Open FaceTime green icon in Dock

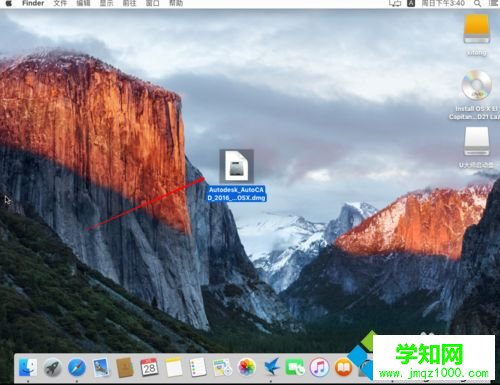tap(295, 367)
